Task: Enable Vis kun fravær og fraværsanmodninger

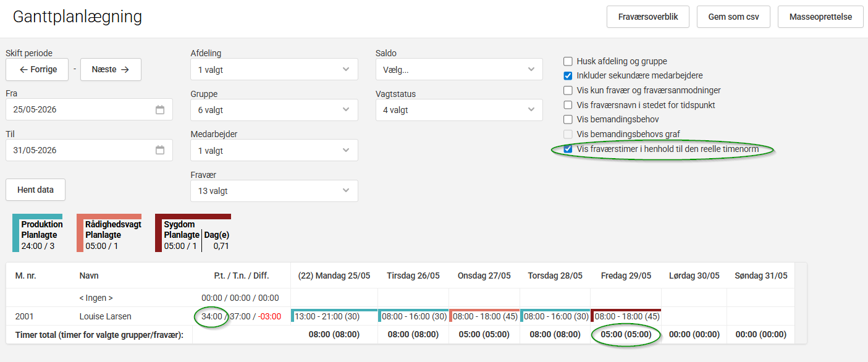Action: 568,90
